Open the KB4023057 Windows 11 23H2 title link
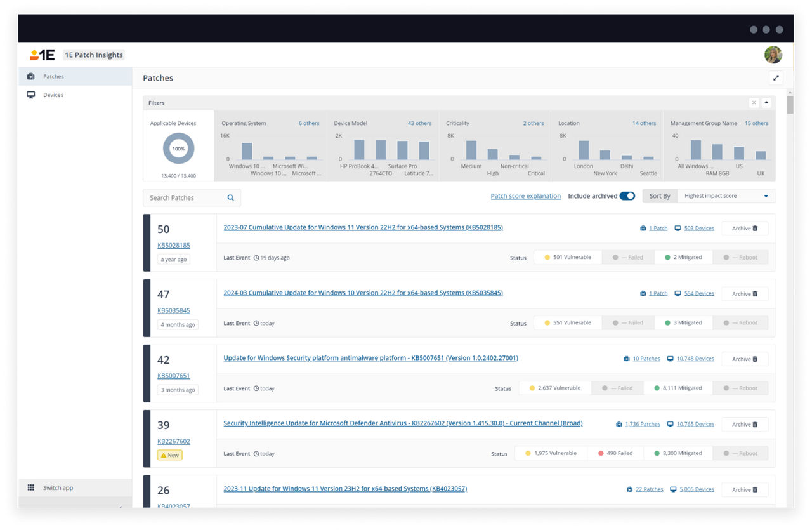 click(345, 489)
